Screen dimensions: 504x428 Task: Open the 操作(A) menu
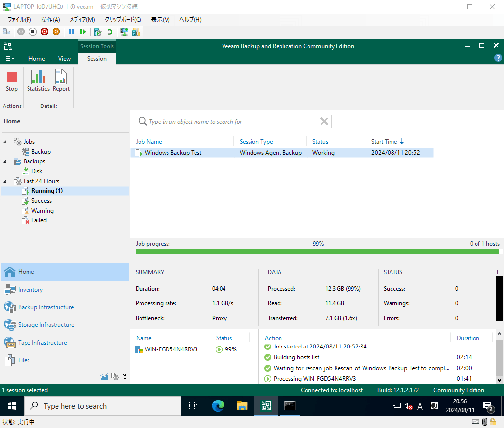pos(51,20)
